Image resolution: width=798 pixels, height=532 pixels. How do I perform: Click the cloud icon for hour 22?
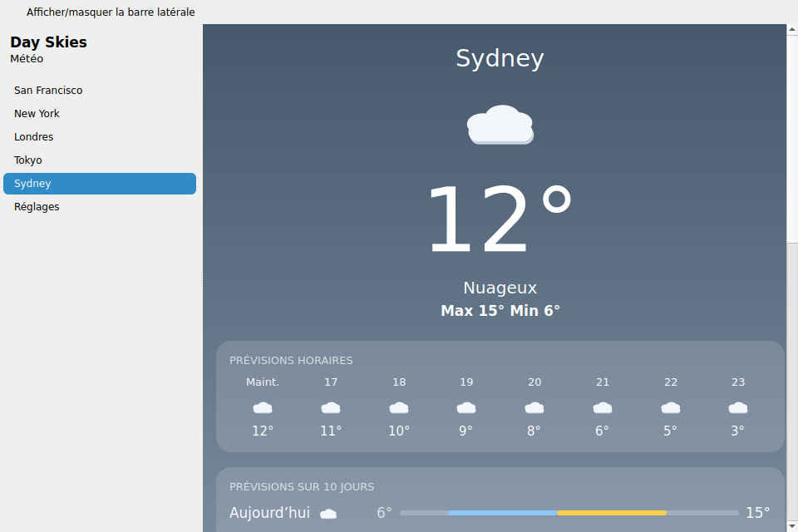[x=671, y=408]
